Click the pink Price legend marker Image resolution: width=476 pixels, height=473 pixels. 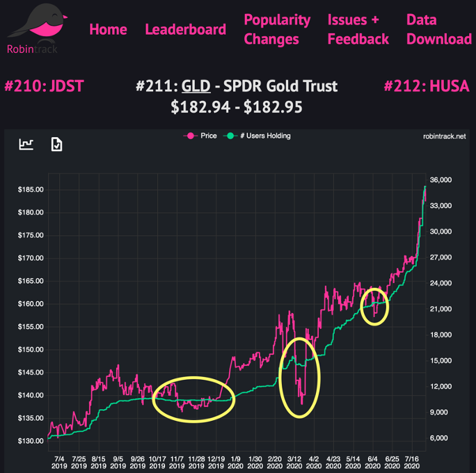[x=189, y=136]
